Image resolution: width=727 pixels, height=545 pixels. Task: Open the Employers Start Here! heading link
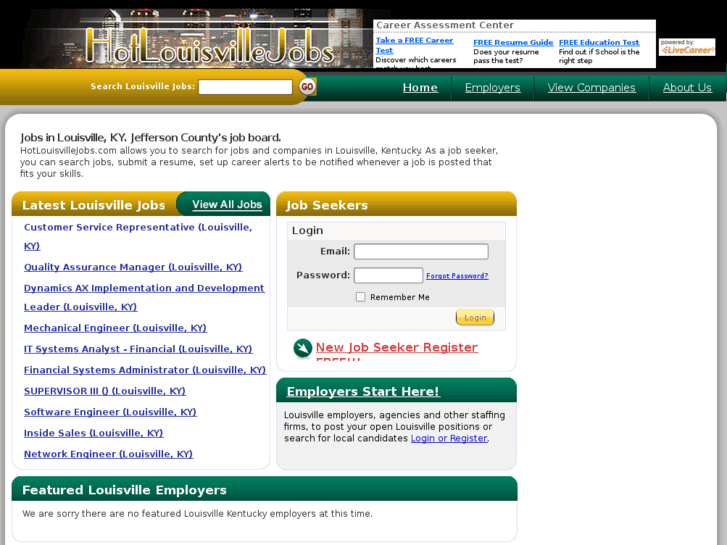coord(363,391)
